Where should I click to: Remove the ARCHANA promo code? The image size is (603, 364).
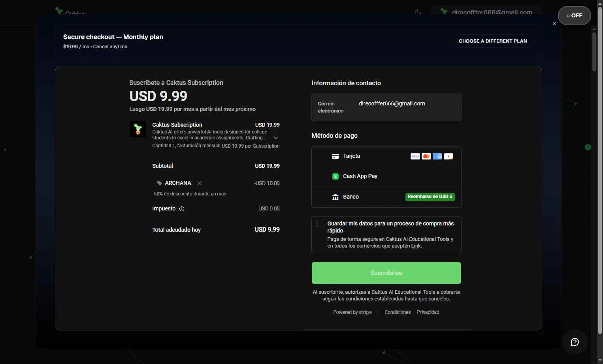[x=200, y=183]
